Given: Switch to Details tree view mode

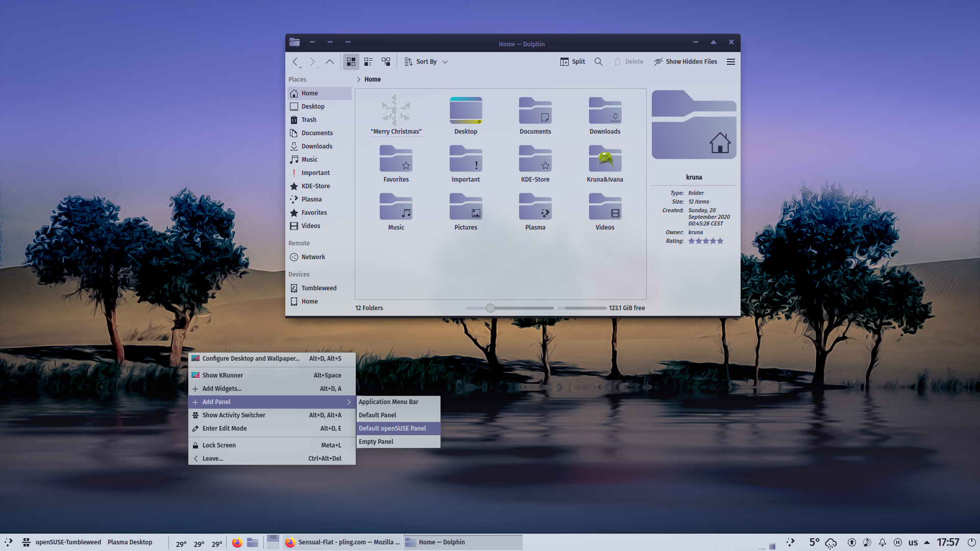Looking at the screenshot, I should 386,62.
